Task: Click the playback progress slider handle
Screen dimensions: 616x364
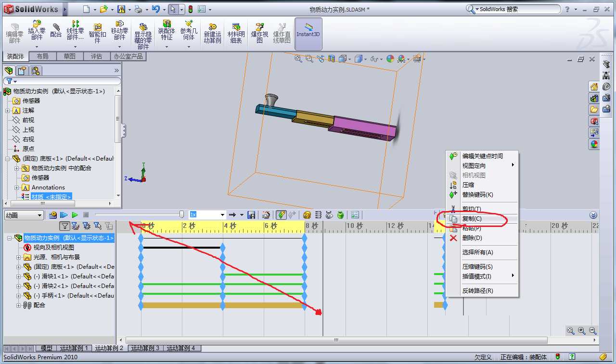Action: (x=181, y=214)
